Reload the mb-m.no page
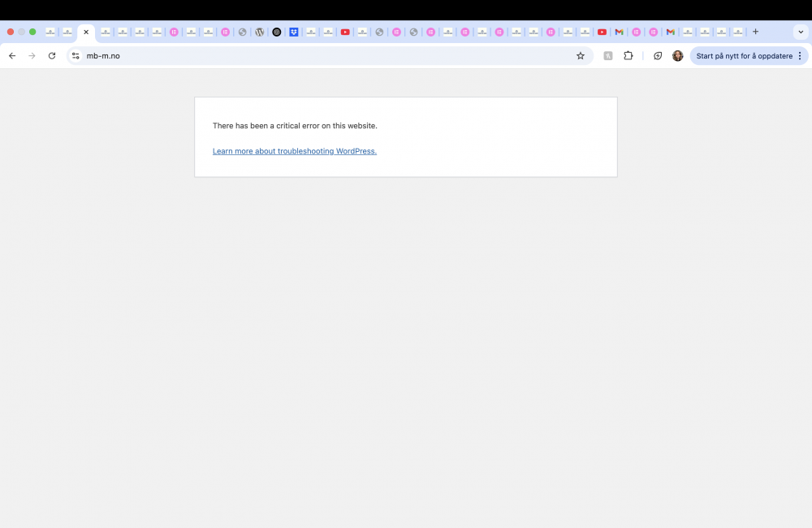 coord(52,56)
